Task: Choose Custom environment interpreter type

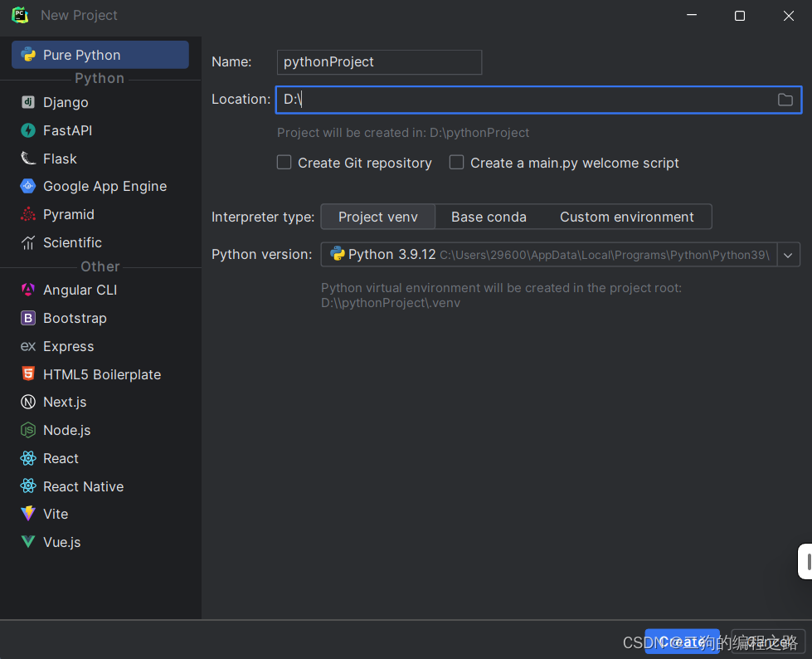Action: pos(626,217)
